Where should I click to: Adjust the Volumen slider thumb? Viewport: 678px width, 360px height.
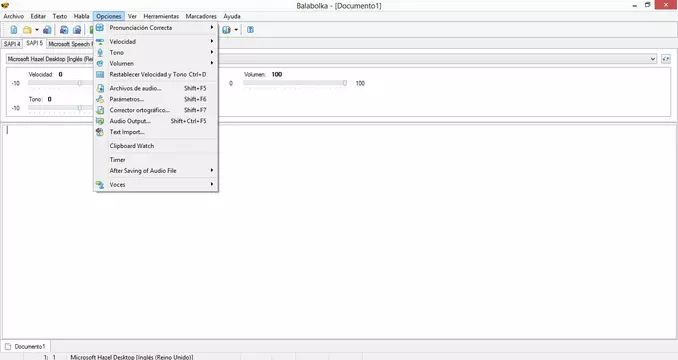point(345,83)
